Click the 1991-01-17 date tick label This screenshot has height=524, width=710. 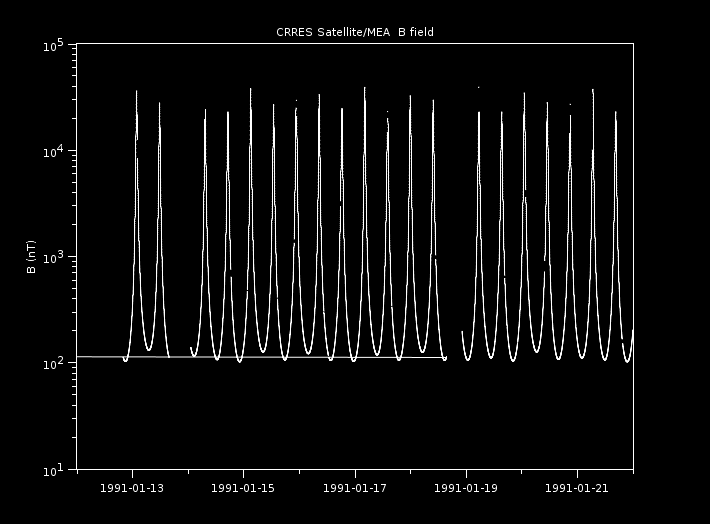click(356, 488)
